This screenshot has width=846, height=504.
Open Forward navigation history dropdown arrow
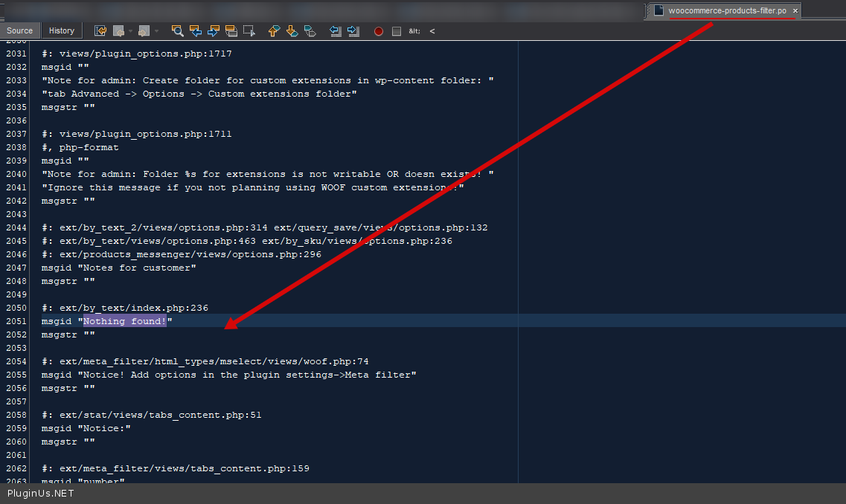pos(156,31)
